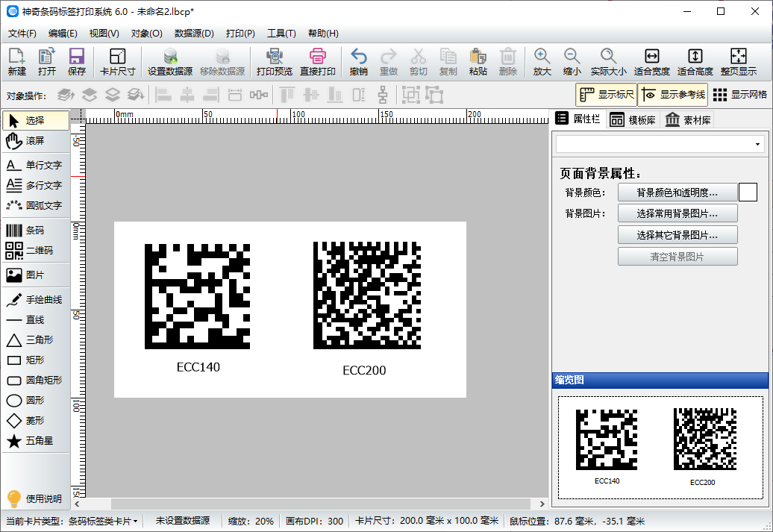Toggle 显示参考线 guide lines

tap(673, 95)
